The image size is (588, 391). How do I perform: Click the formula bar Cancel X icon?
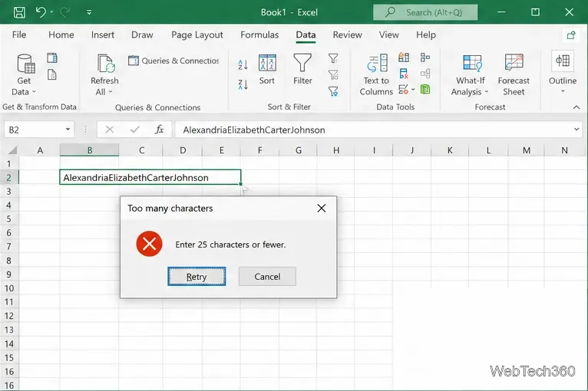[110, 130]
